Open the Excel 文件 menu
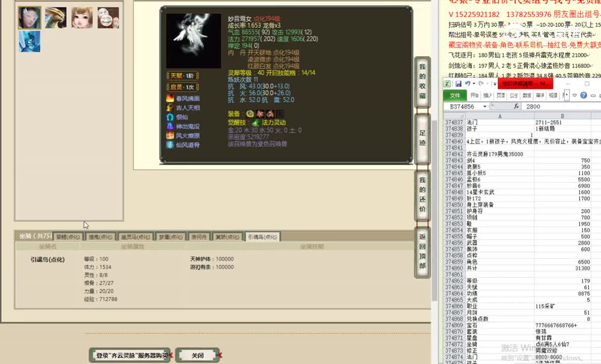This screenshot has width=601, height=364. pyautogui.click(x=455, y=95)
